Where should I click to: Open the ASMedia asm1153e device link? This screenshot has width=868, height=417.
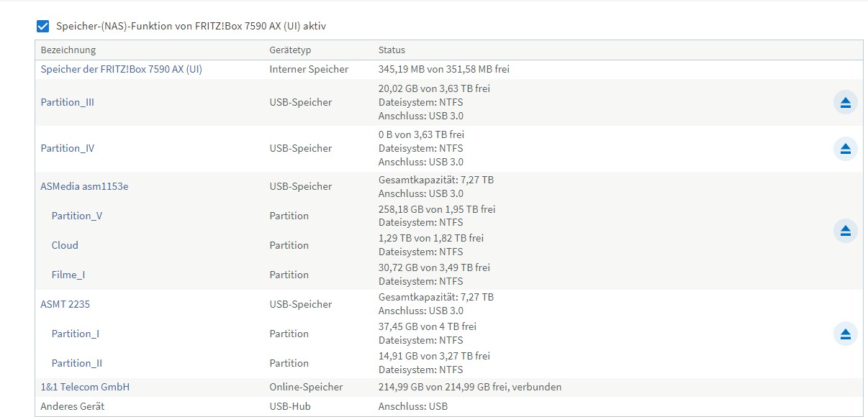click(x=84, y=186)
